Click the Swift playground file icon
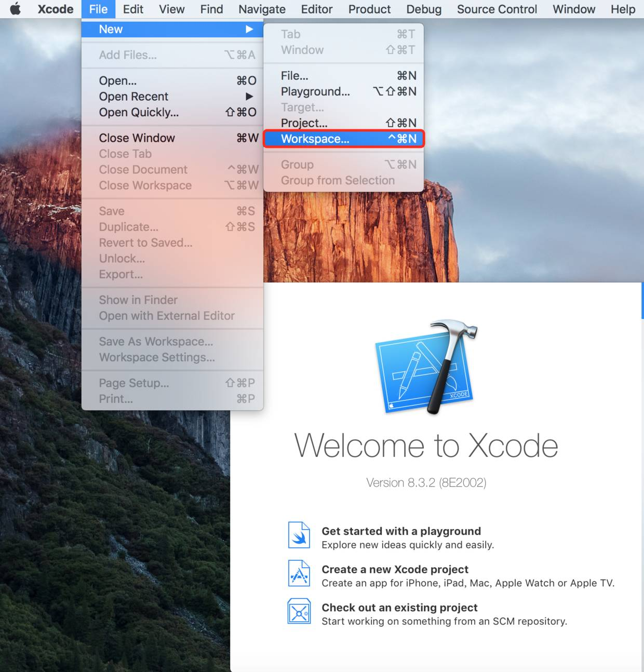 (x=299, y=535)
